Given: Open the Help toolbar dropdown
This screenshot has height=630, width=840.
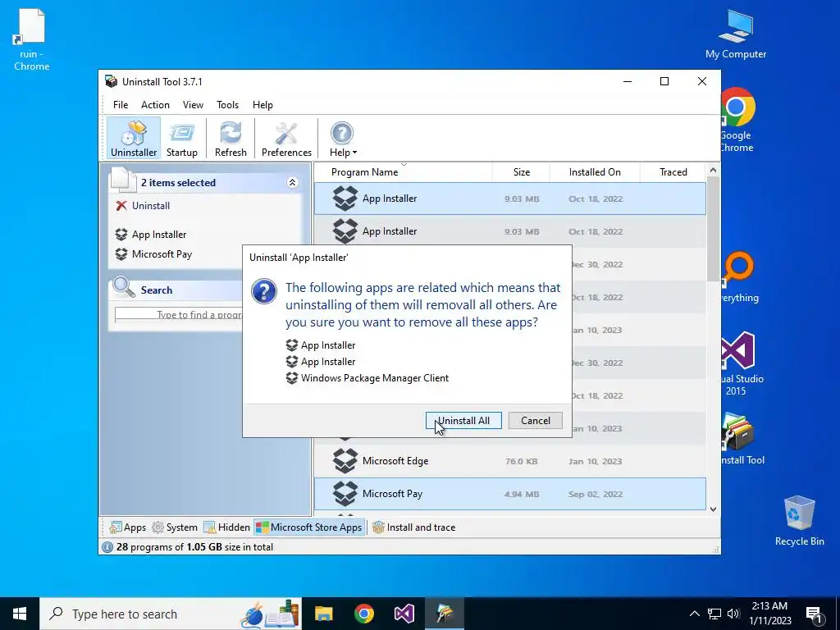Looking at the screenshot, I should (x=343, y=139).
